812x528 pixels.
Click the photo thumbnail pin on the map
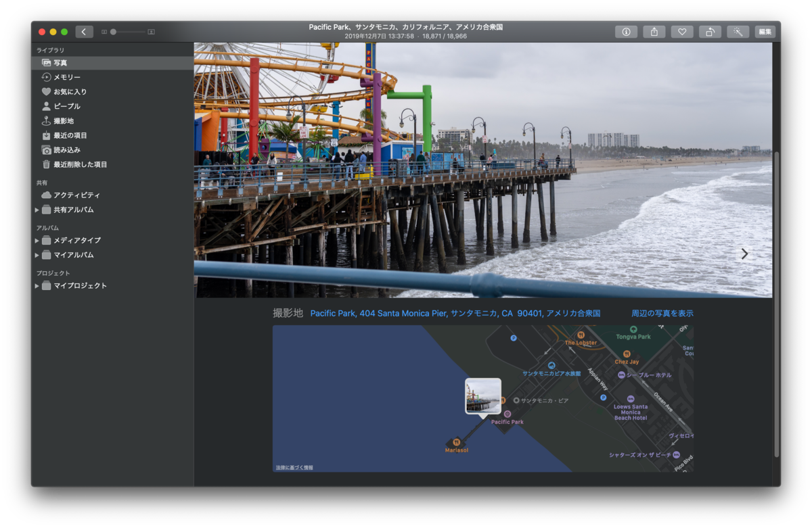pyautogui.click(x=483, y=396)
